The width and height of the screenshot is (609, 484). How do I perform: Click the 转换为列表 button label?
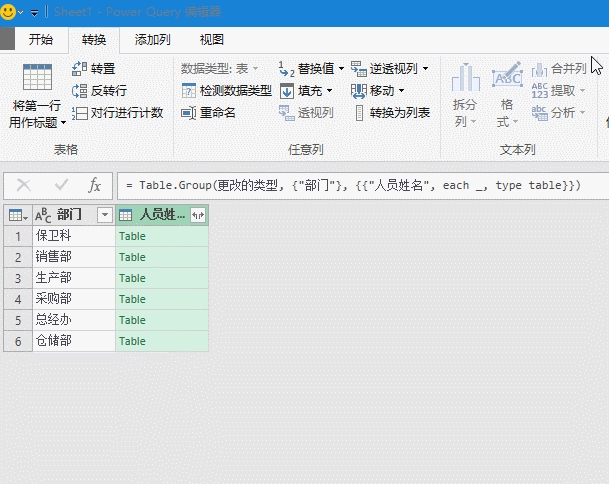click(400, 113)
